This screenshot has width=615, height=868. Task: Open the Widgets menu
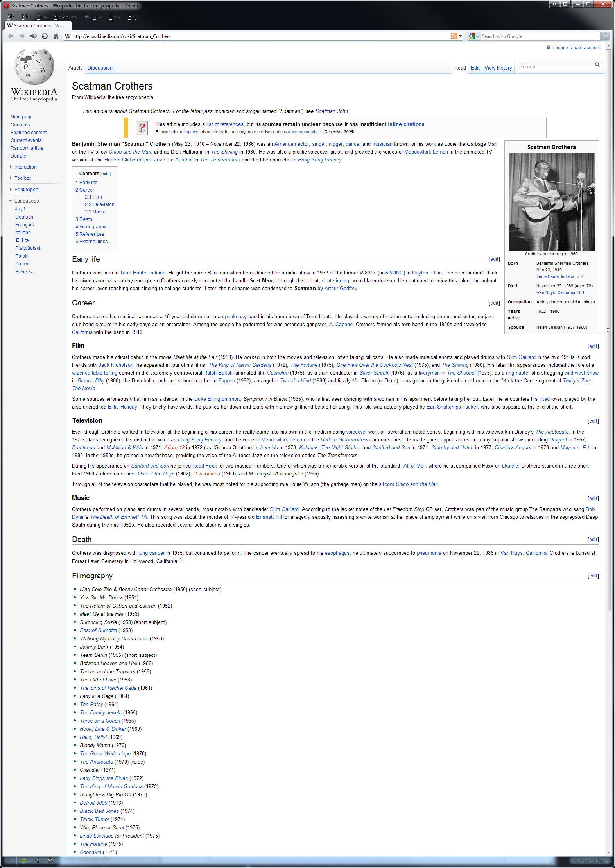[x=93, y=17]
